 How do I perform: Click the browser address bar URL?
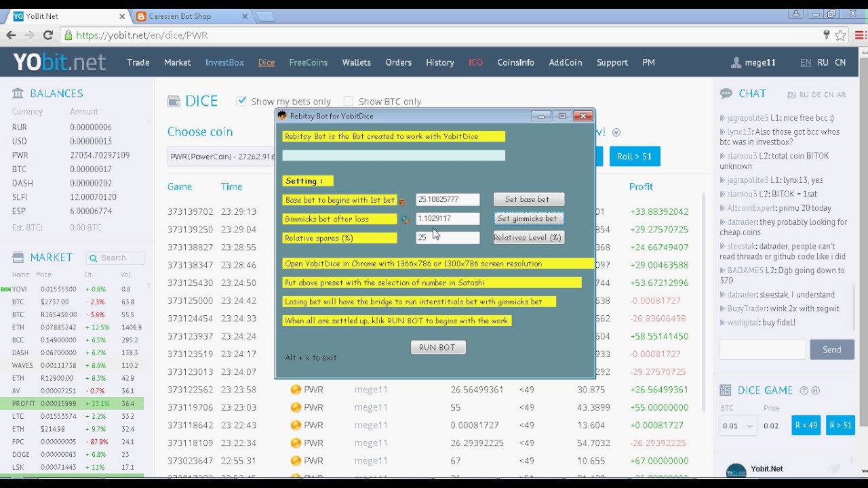(142, 35)
